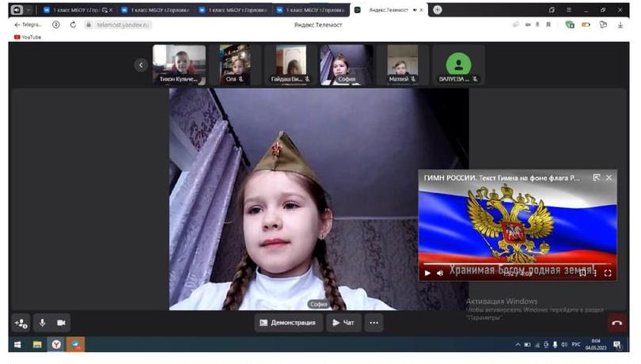Open the battery saver icon in toolbar

point(586,25)
